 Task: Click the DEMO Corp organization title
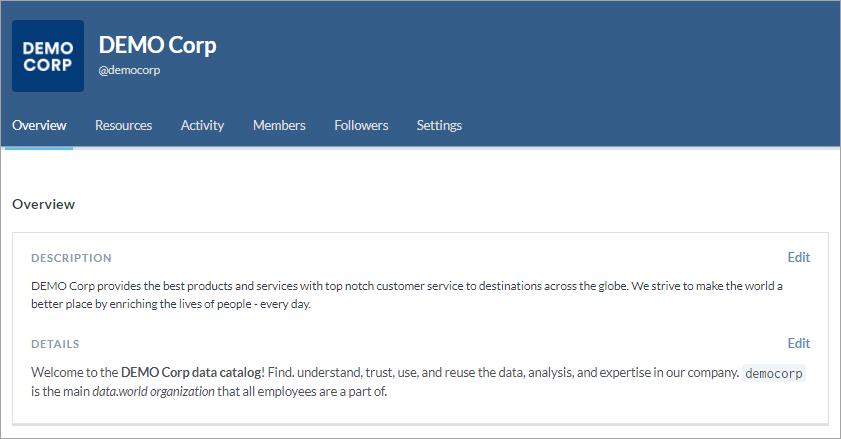[x=157, y=45]
